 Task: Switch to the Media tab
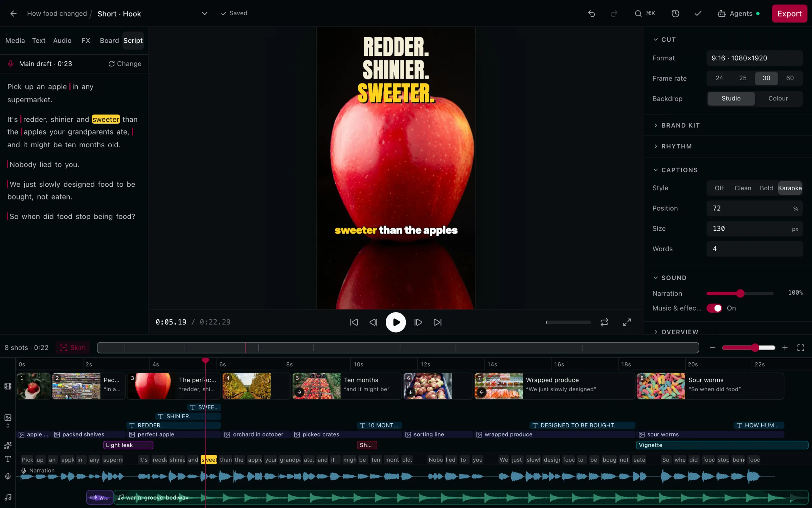(15, 41)
